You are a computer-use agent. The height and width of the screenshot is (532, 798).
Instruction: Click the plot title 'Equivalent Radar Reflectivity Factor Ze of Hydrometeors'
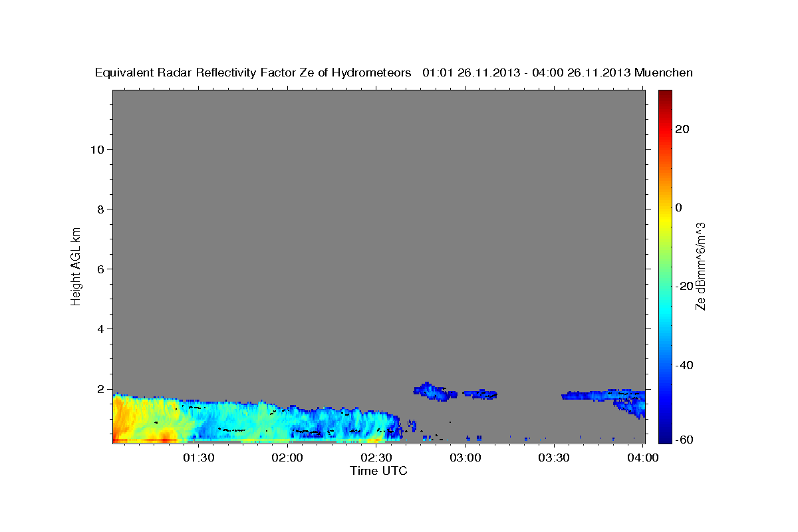253,72
